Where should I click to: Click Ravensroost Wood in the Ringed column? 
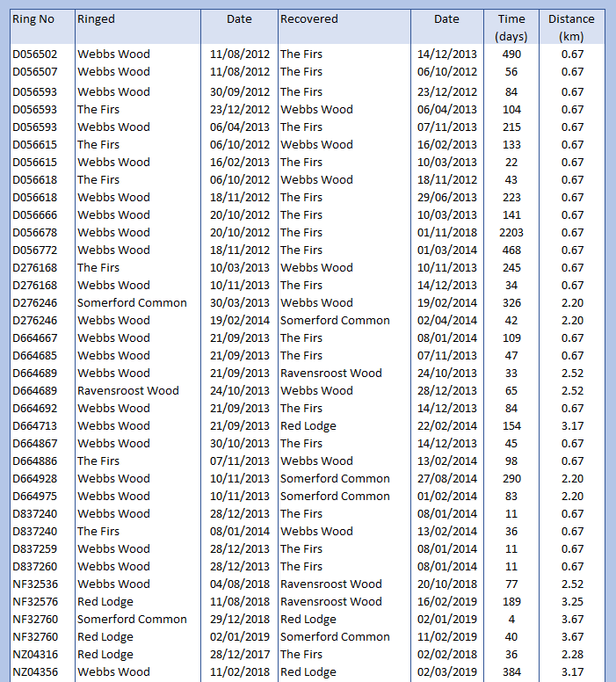[x=127, y=391]
